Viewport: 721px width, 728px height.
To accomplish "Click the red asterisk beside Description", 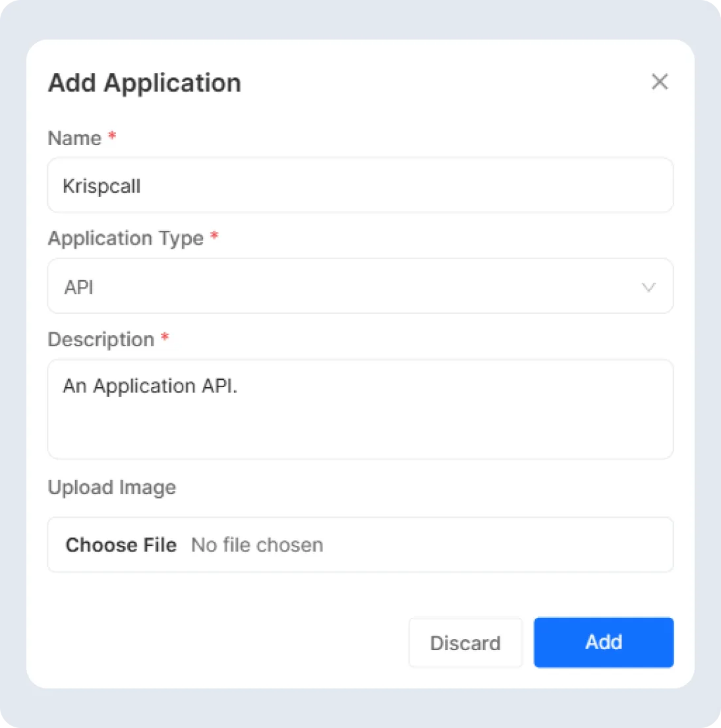I will [165, 337].
